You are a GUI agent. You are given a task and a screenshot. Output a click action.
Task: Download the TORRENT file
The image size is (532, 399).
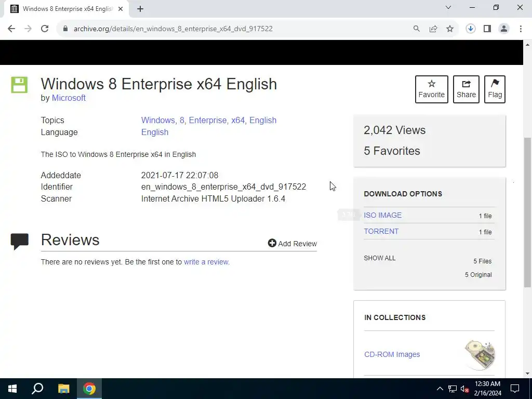click(381, 231)
